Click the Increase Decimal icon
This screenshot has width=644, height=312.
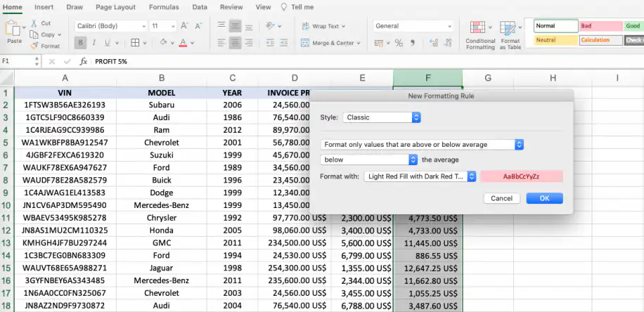(433, 43)
